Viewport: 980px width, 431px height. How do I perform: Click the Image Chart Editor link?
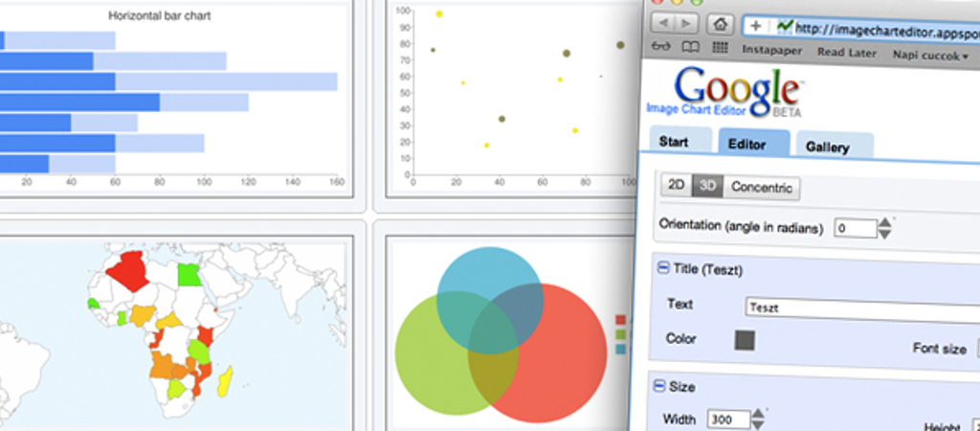(697, 109)
